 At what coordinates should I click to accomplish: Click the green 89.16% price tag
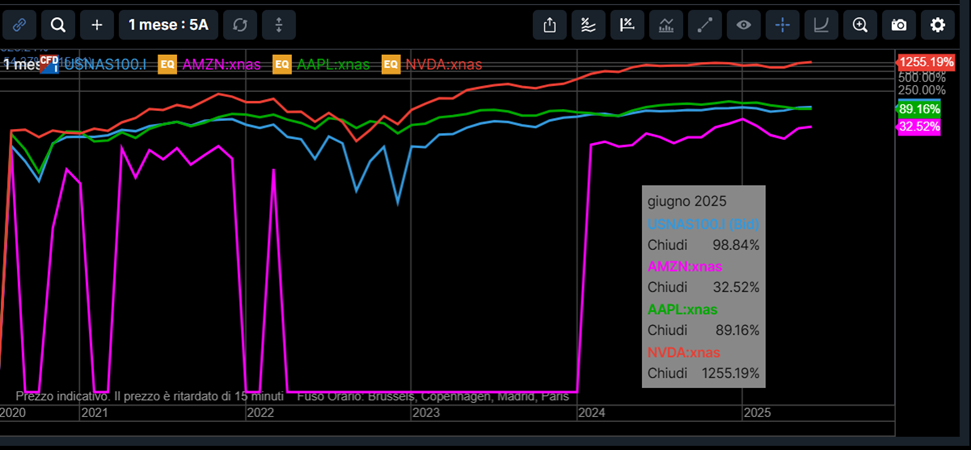tap(918, 109)
